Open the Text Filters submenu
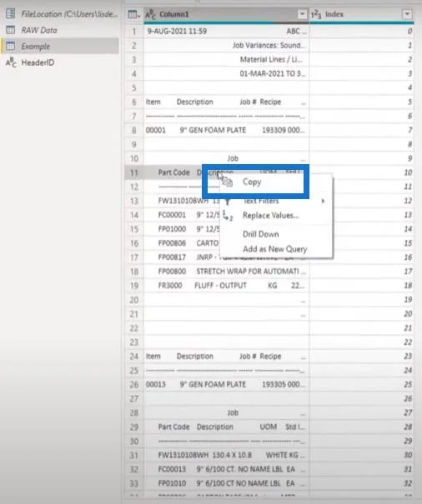The height and width of the screenshot is (504, 422). [277, 202]
